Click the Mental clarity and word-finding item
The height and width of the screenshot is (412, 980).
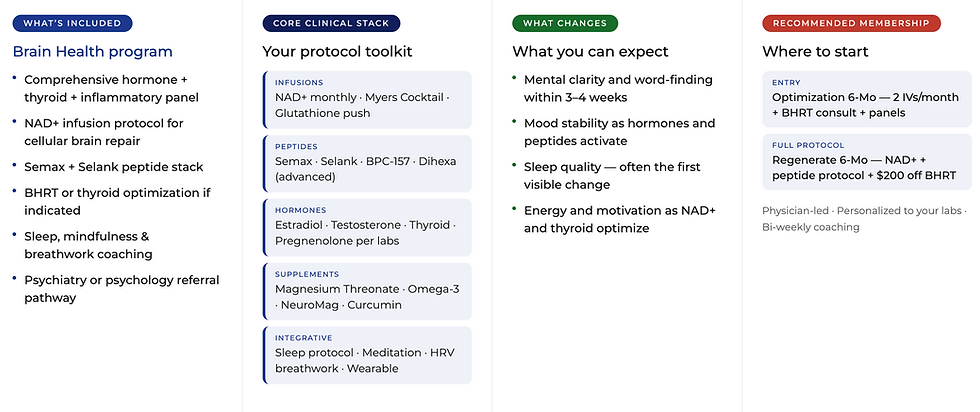click(x=618, y=89)
